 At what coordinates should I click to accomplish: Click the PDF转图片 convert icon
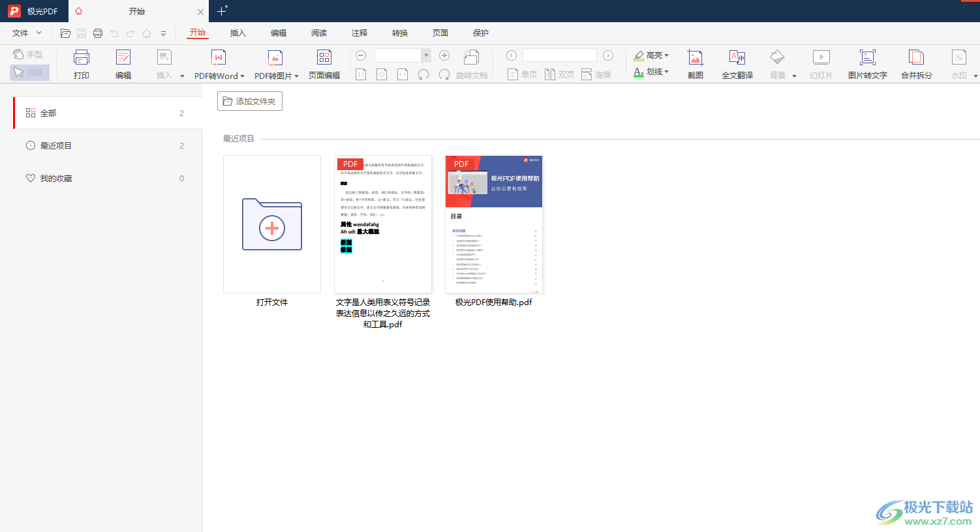(x=275, y=57)
